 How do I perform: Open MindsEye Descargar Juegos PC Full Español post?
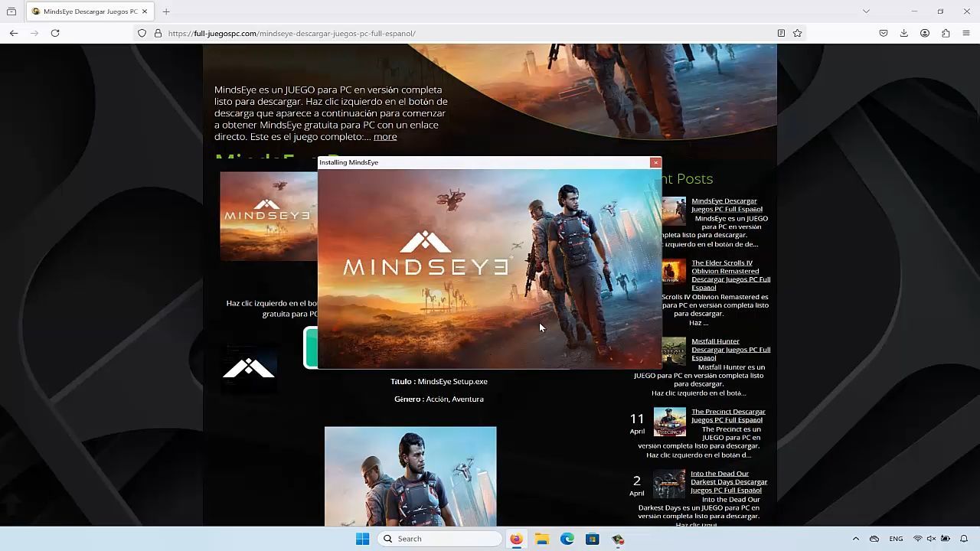(x=727, y=205)
